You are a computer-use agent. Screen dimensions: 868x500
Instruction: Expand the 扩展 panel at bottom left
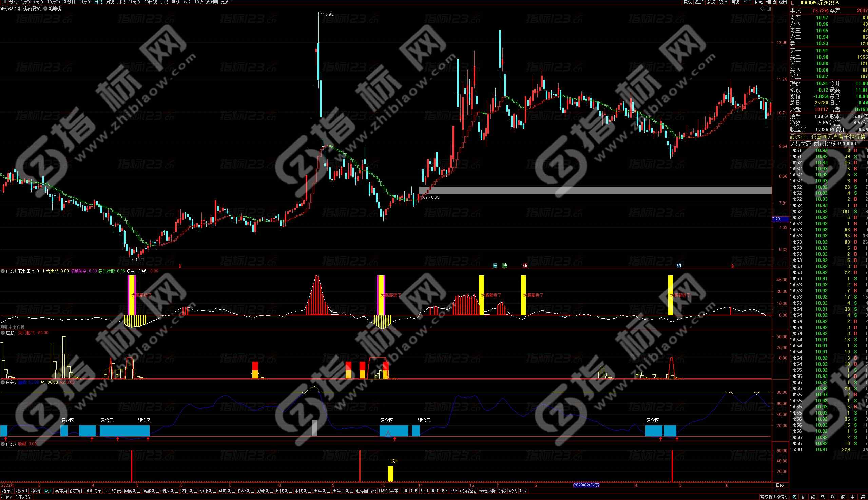click(6, 497)
